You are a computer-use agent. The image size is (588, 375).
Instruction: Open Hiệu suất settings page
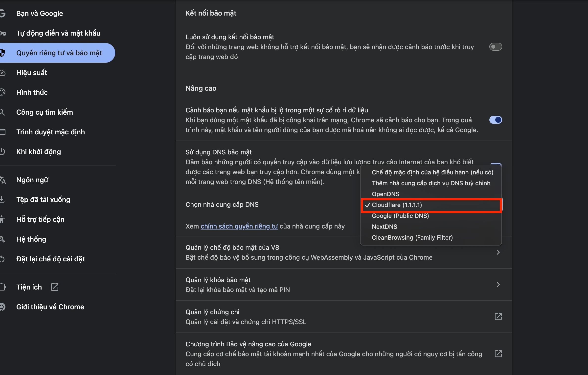(32, 73)
